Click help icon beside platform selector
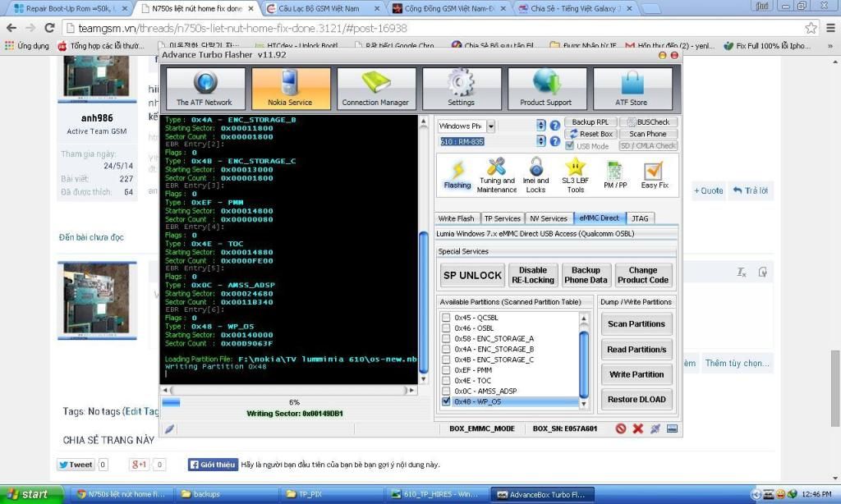Viewport: 841px width, 504px height. (555, 126)
